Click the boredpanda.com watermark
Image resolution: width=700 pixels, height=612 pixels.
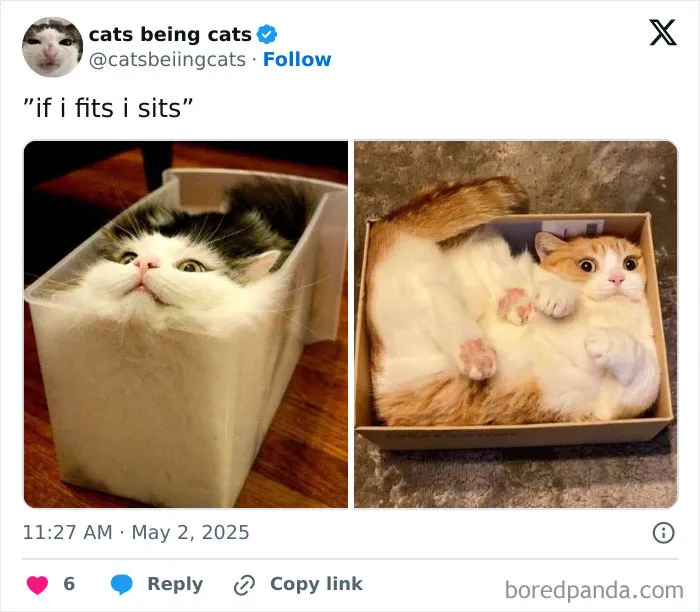coord(594,590)
